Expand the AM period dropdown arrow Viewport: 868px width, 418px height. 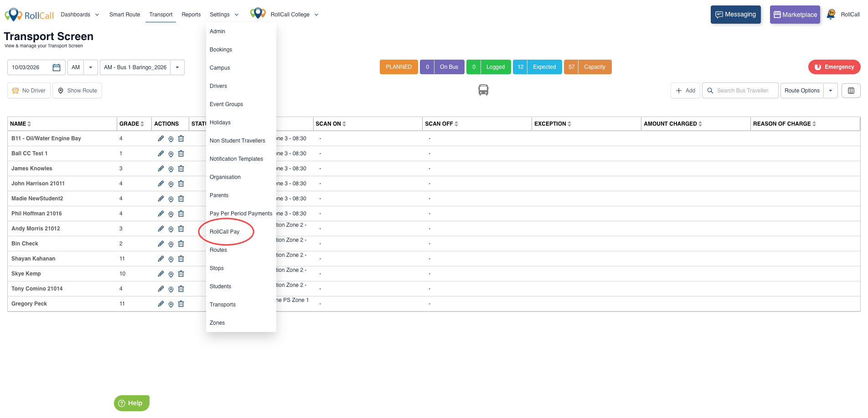point(91,67)
